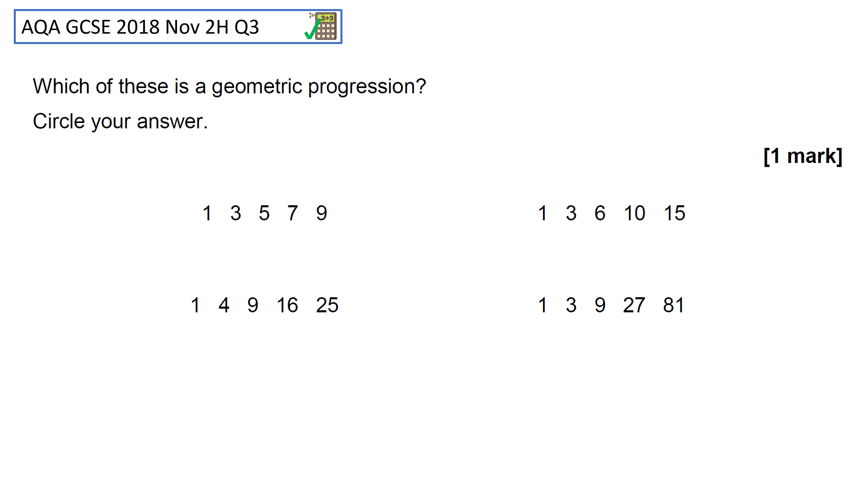Click the number 25
868x488 pixels.
(327, 305)
